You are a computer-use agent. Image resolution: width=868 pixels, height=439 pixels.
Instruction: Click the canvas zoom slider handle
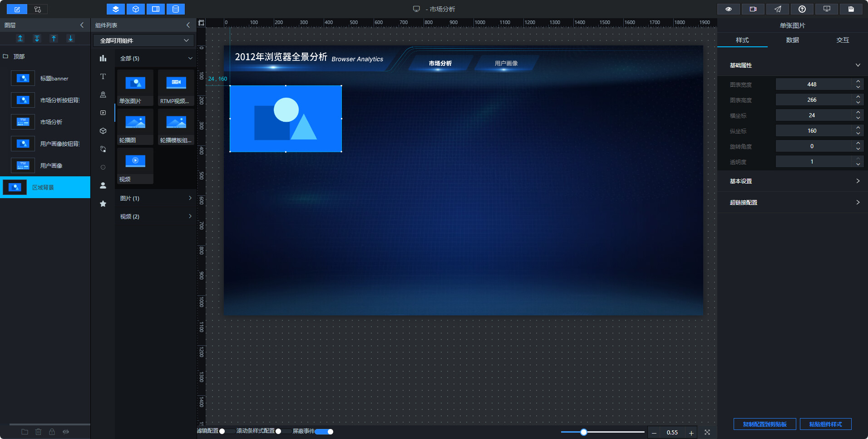584,432
